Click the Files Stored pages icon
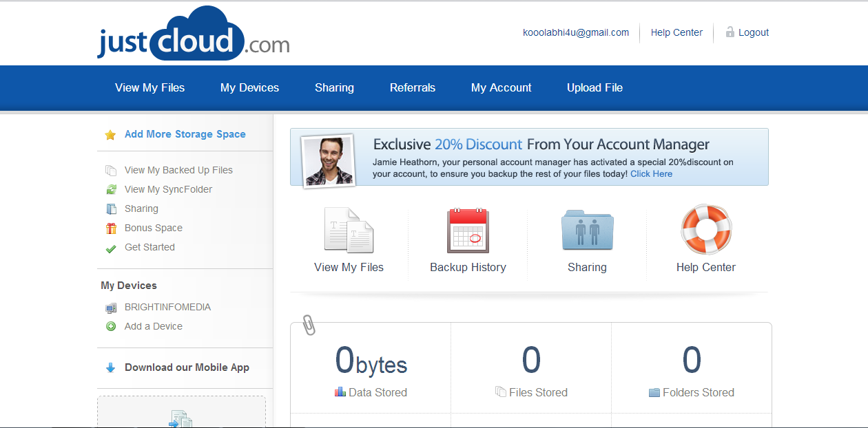868x428 pixels. pyautogui.click(x=501, y=392)
